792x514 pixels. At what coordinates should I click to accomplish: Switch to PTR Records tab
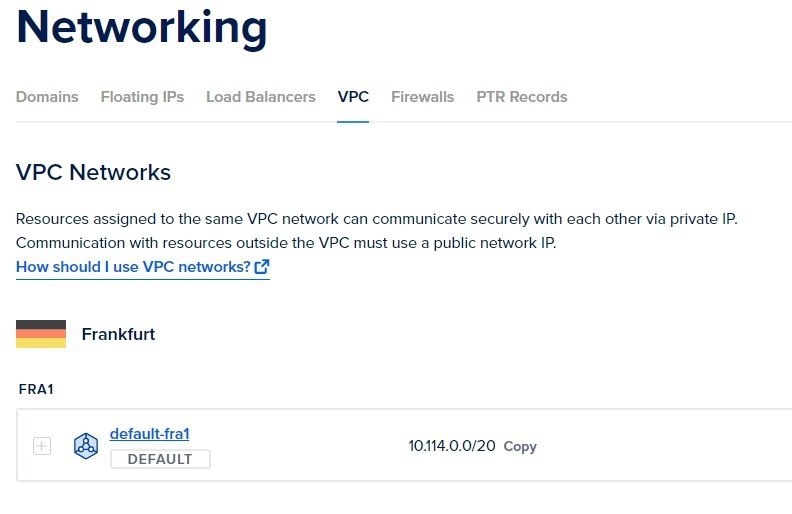pos(522,96)
